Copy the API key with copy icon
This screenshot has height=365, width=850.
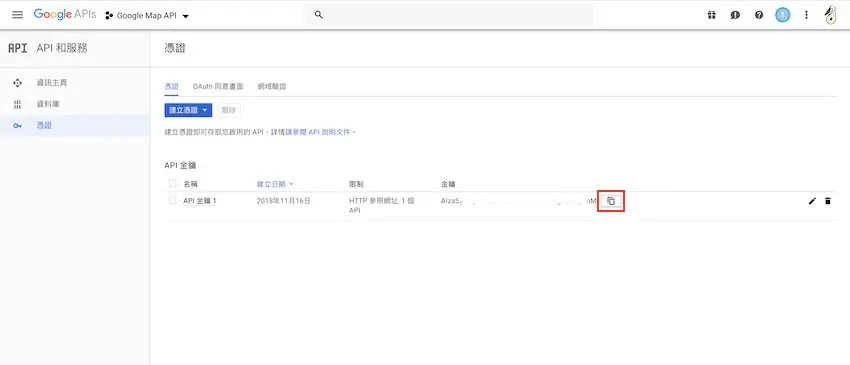click(x=611, y=201)
